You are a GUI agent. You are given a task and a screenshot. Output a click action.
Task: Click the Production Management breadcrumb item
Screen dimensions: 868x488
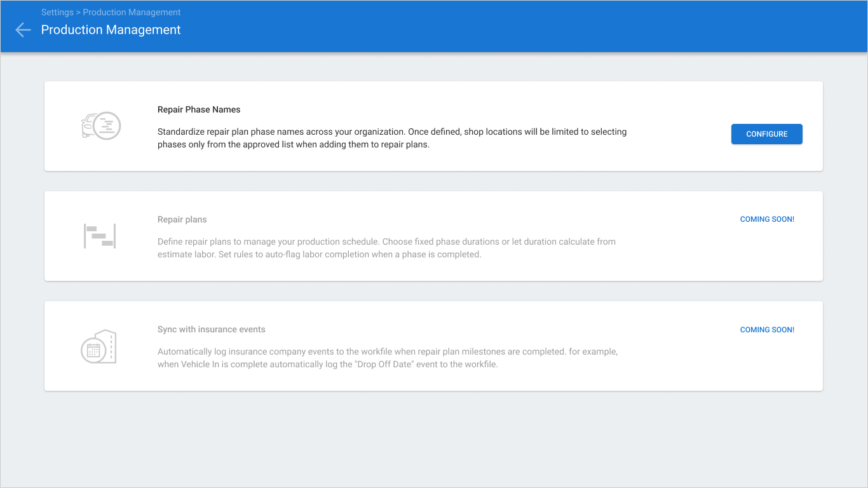tap(132, 12)
